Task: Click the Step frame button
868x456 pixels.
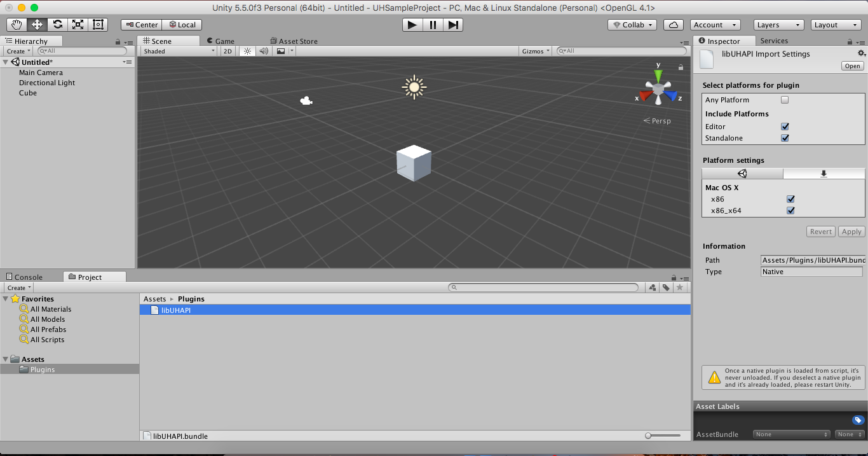Action: 453,25
